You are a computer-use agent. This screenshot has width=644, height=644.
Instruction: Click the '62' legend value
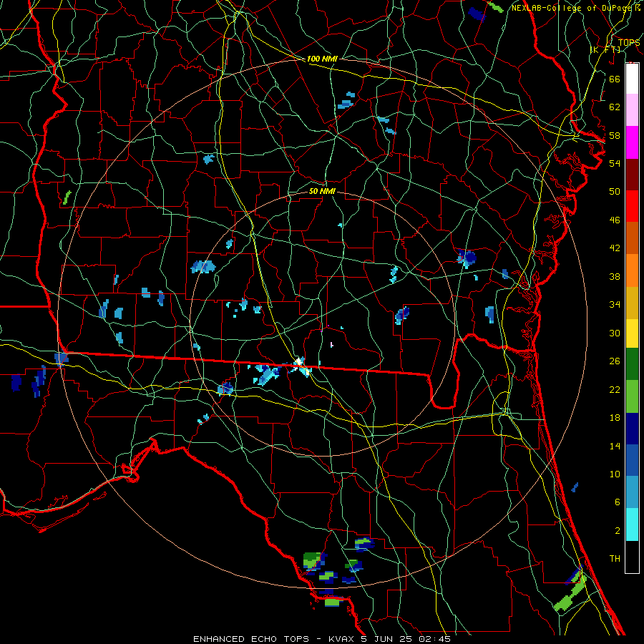point(615,107)
